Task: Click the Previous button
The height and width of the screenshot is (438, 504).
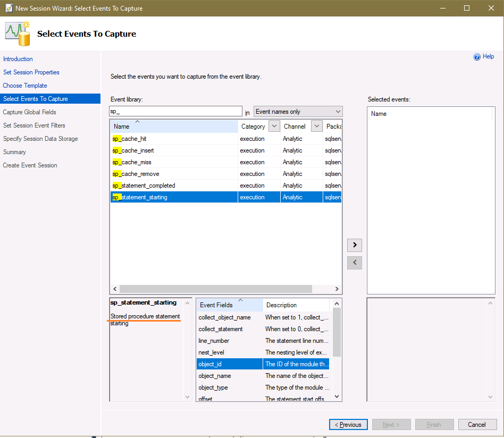Action: coord(348,425)
